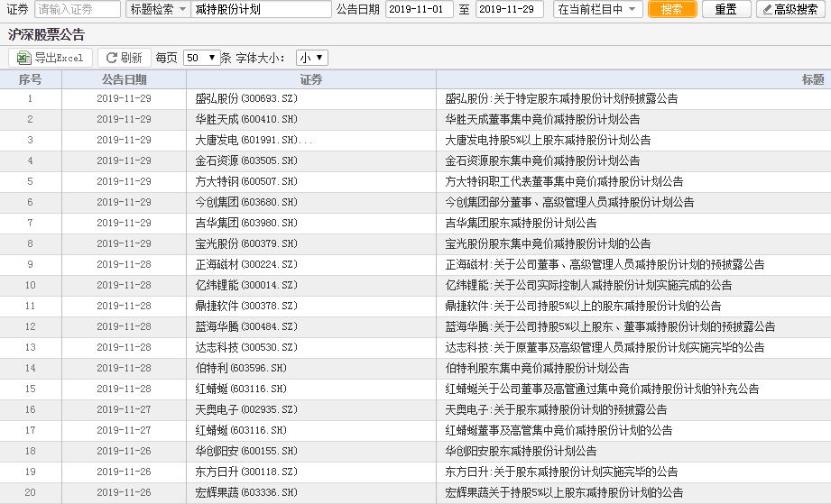Click the start date field 2019-11-01
The width and height of the screenshot is (831, 504).
tap(419, 10)
